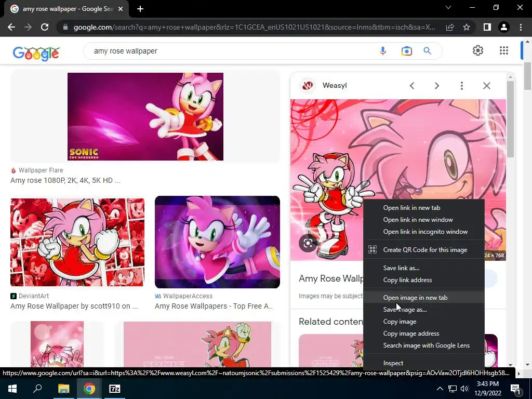Search by image with the camera icon
This screenshot has height=399, width=532.
coord(406,51)
